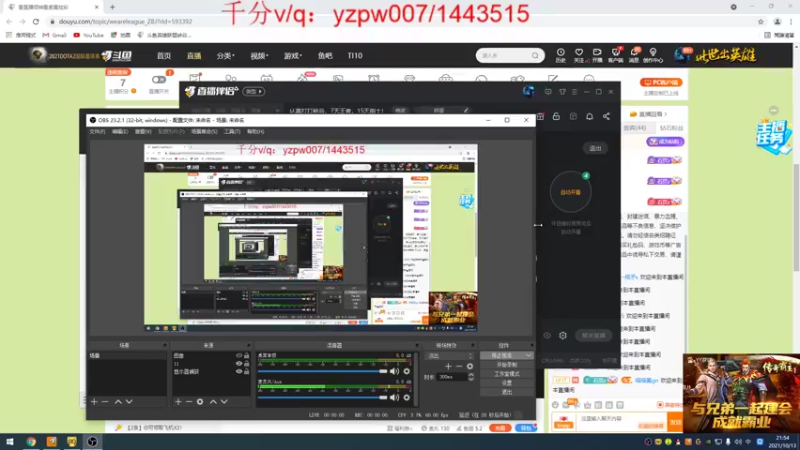Viewport: 800px width, 450px height.
Task: Toggle lock on source '11'
Action: [246, 363]
